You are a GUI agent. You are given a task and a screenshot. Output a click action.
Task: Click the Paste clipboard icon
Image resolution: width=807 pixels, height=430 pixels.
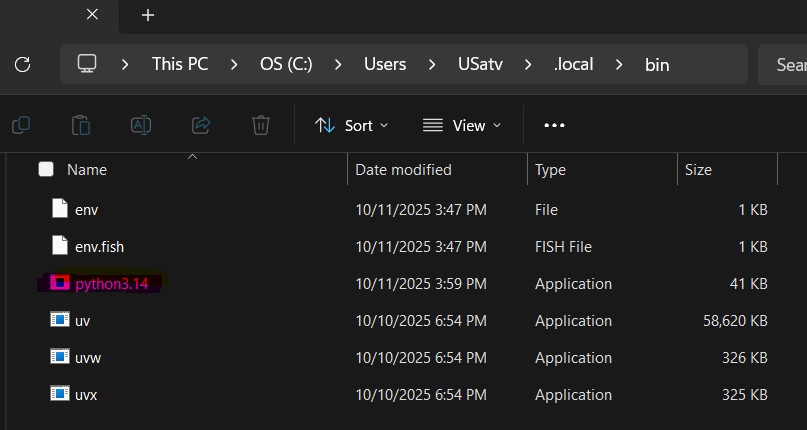click(x=81, y=125)
